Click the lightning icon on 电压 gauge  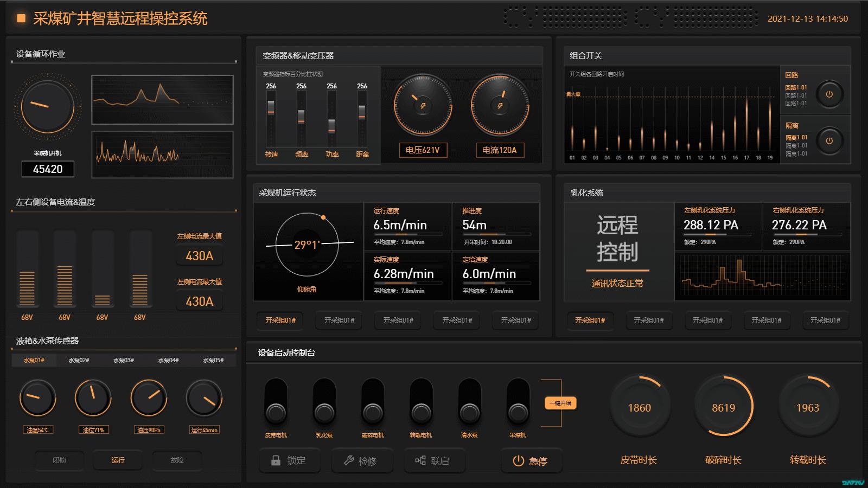423,106
